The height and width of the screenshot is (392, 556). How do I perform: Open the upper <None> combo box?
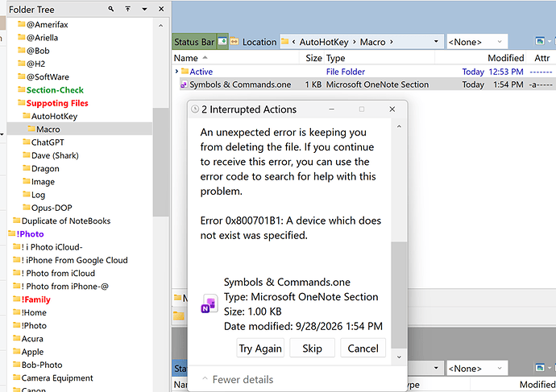pyautogui.click(x=477, y=42)
